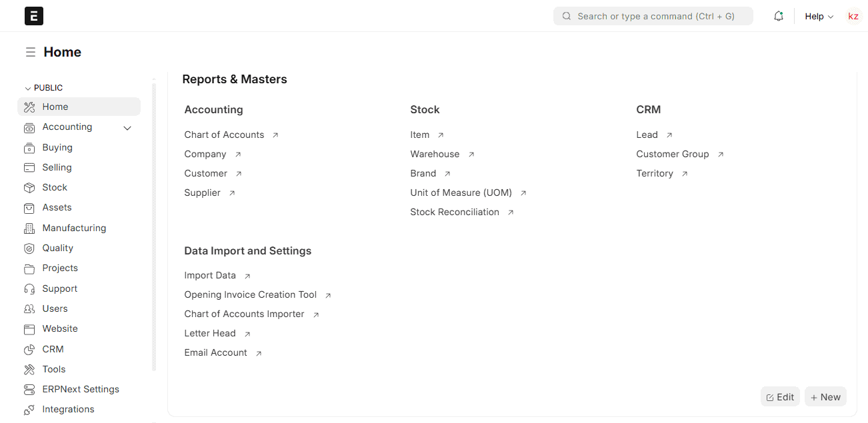Click the Tools sidebar icon
Image resolution: width=868 pixels, height=423 pixels.
[29, 369]
